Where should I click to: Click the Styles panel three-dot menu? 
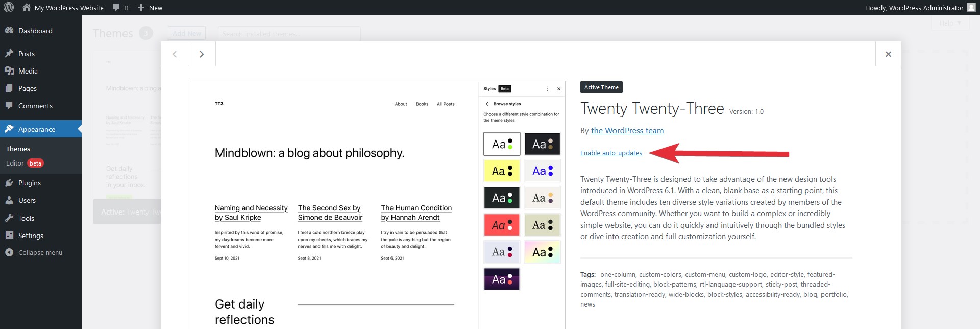click(x=548, y=89)
